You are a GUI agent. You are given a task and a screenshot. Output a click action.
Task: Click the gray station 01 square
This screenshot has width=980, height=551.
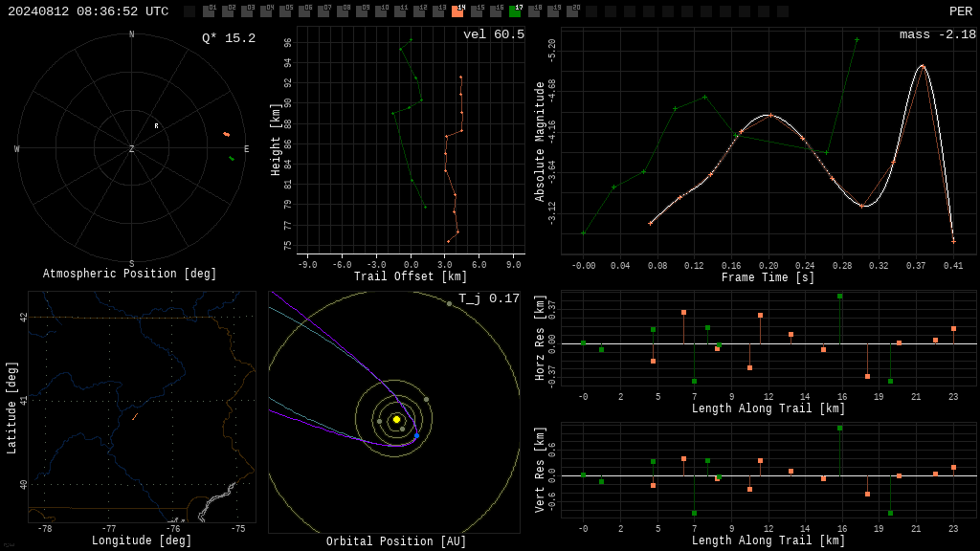209,11
